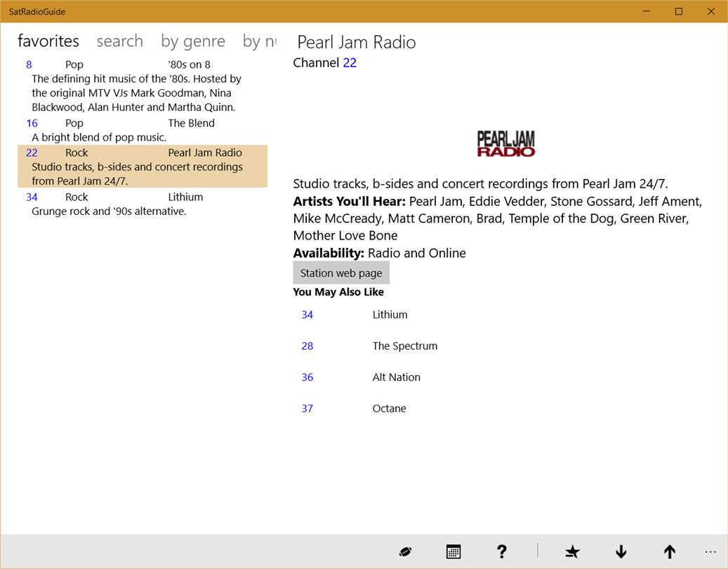Open channel 28 link for The Spectrum
Viewport: 728px width, 569px height.
(307, 346)
